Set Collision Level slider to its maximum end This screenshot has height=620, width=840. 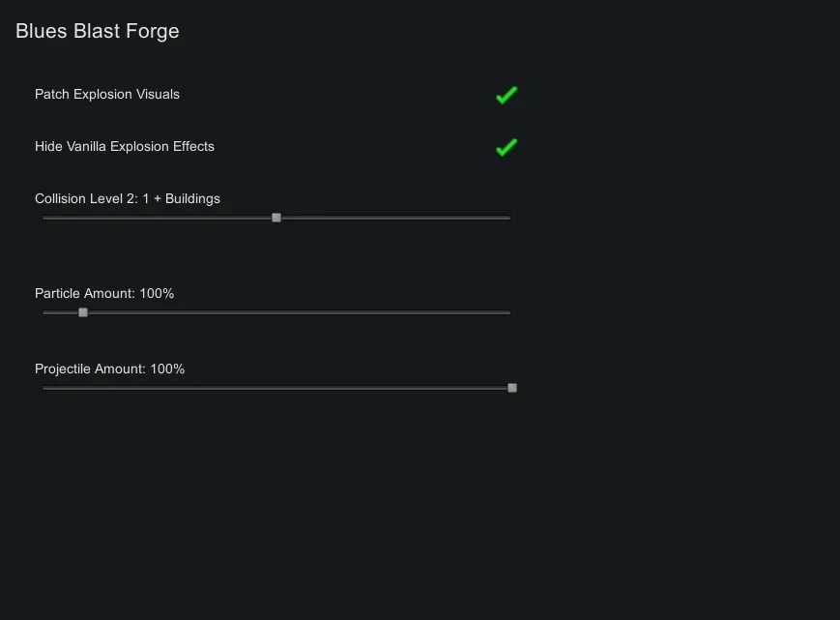pos(509,218)
